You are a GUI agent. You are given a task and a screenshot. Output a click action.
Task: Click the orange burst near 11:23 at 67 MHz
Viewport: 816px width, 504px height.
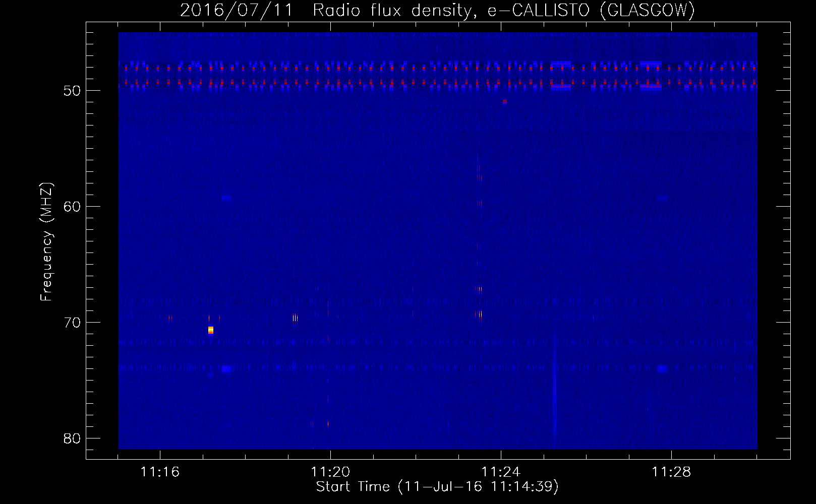tap(479, 289)
